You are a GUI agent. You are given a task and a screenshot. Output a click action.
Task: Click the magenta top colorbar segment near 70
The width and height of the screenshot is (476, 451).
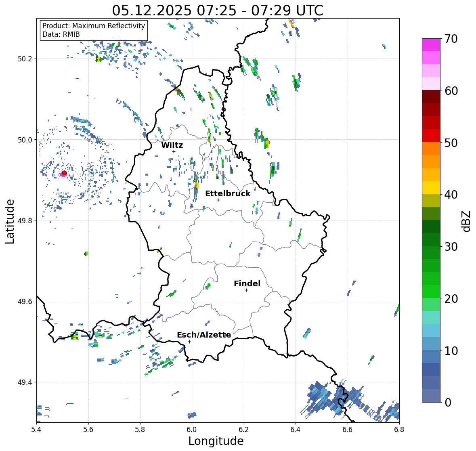click(x=431, y=45)
